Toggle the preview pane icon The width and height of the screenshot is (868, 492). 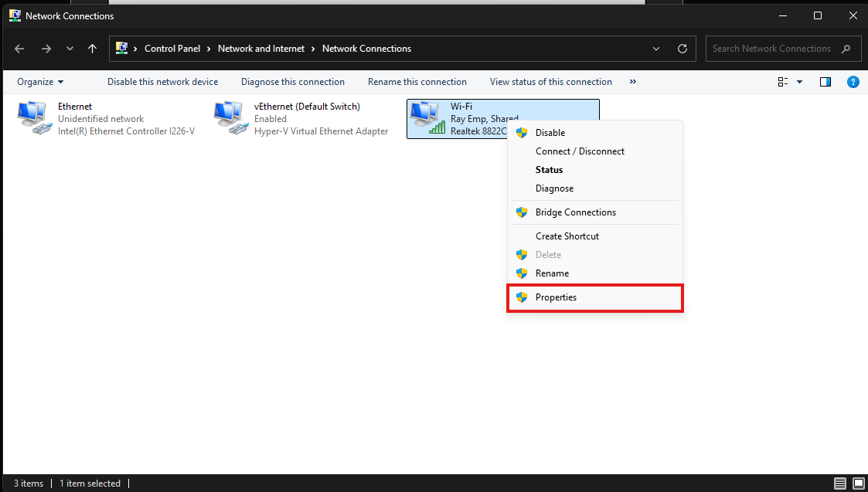point(825,82)
